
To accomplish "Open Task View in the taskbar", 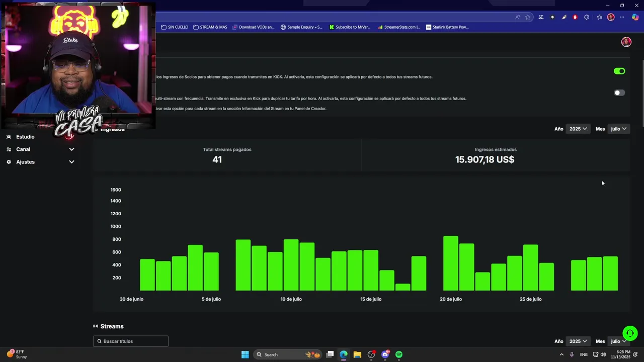I will pos(330,354).
